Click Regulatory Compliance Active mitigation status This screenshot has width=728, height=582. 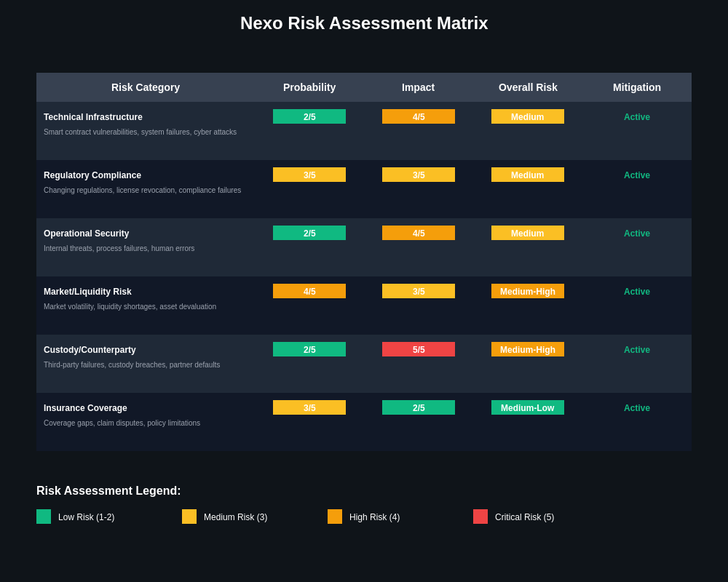click(637, 175)
